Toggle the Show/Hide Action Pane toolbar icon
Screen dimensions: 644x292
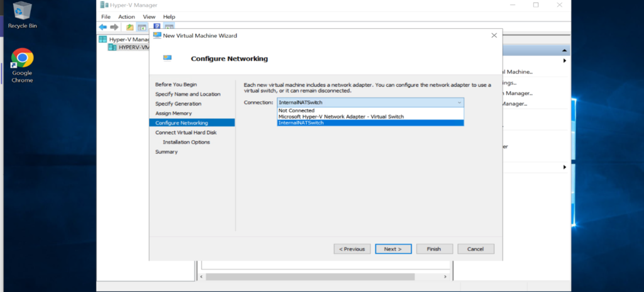pyautogui.click(x=169, y=27)
